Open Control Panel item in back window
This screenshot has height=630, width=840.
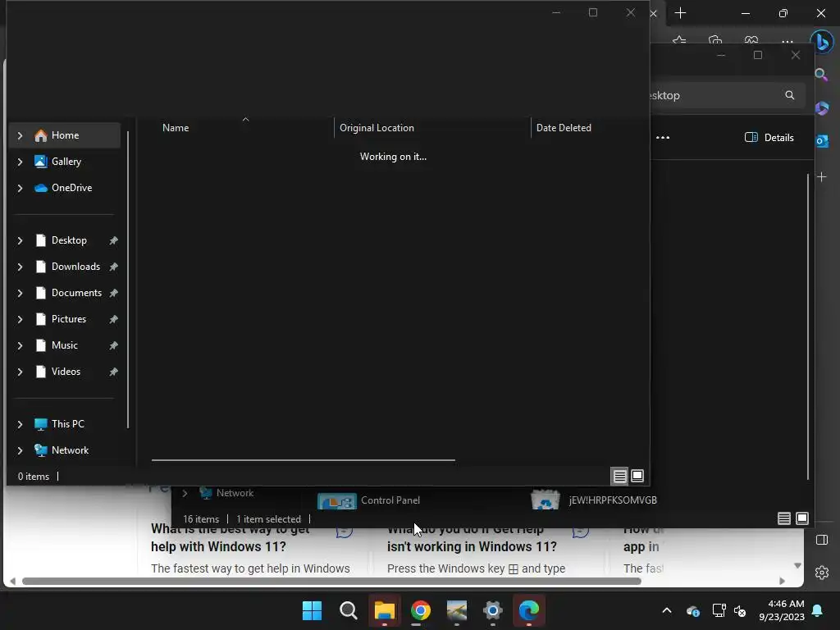click(x=370, y=500)
